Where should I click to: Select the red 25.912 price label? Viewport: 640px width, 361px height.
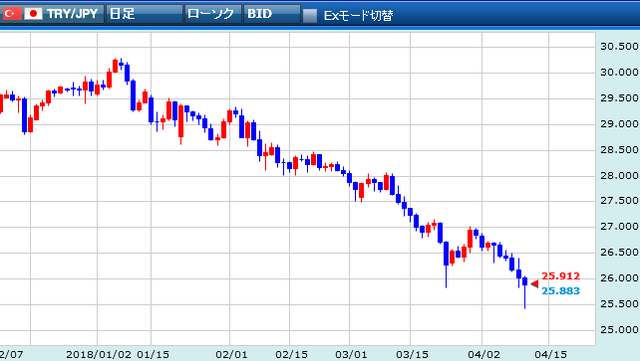click(x=560, y=276)
